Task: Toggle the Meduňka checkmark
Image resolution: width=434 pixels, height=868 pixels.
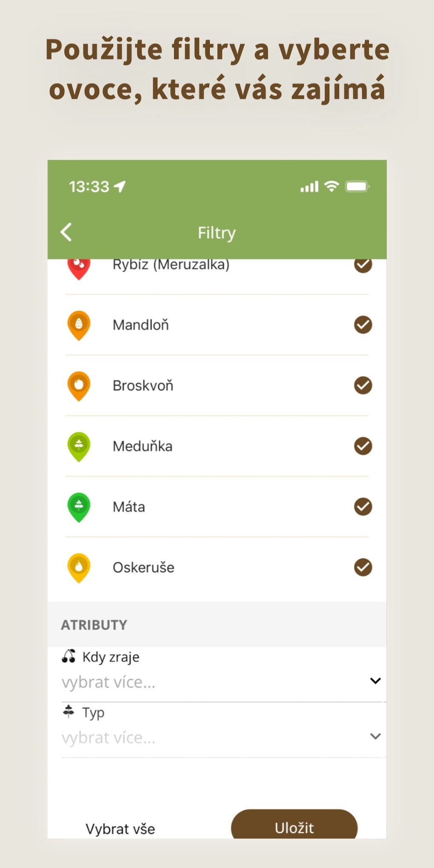Action: (x=363, y=446)
